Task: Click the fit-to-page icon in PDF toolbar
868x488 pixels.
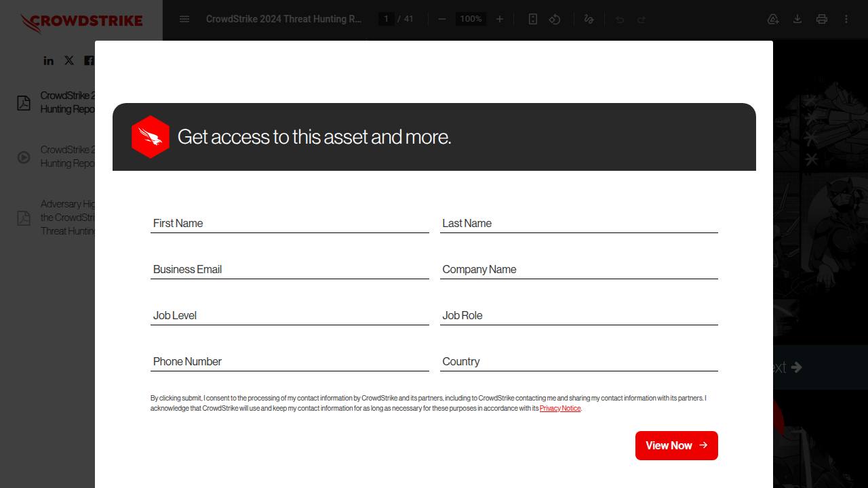Action: point(533,19)
